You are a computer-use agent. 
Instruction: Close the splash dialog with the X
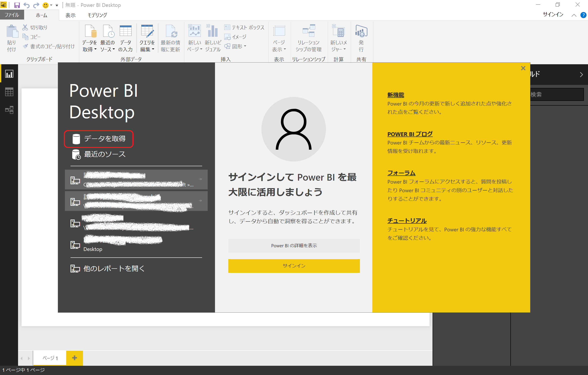(523, 68)
